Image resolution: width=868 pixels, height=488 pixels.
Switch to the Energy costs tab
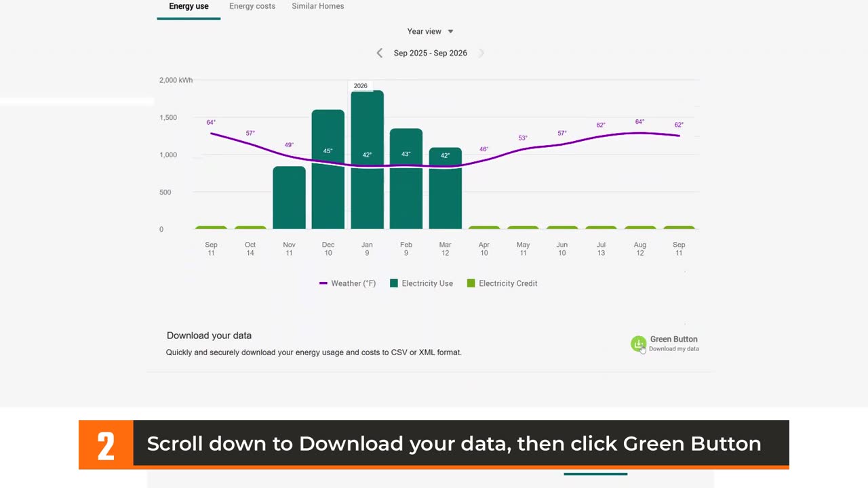[252, 7]
